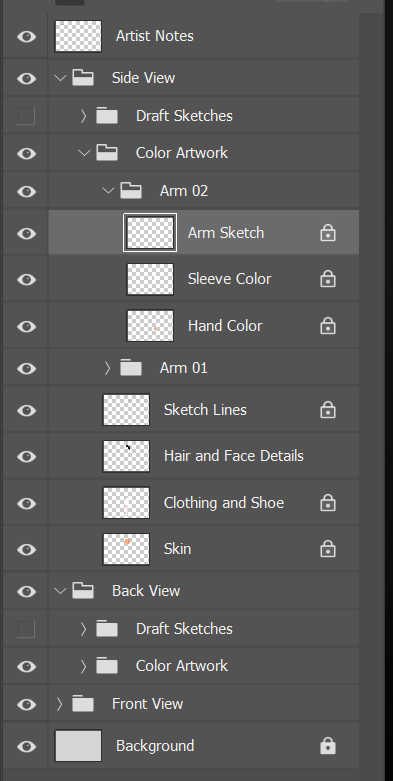Screen dimensions: 393x781
Task: Click the Back View group folder icon
Action: 83,591
